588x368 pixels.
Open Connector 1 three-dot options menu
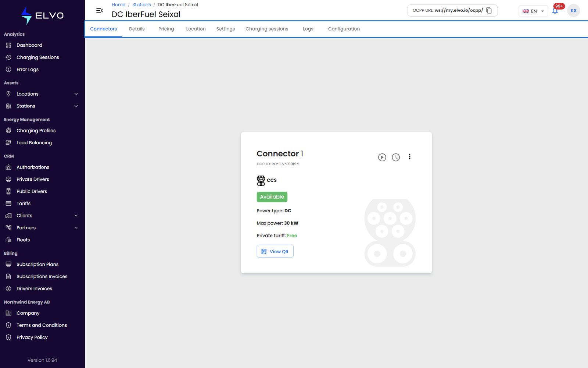[409, 157]
